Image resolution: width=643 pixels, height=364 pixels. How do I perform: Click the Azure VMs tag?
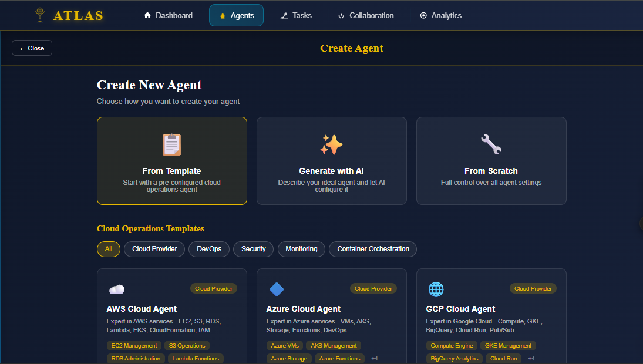pyautogui.click(x=285, y=346)
